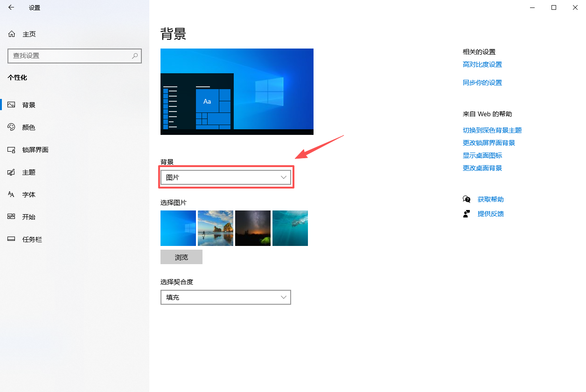Open the 主页 home icon
The width and height of the screenshot is (586, 392).
(12, 34)
